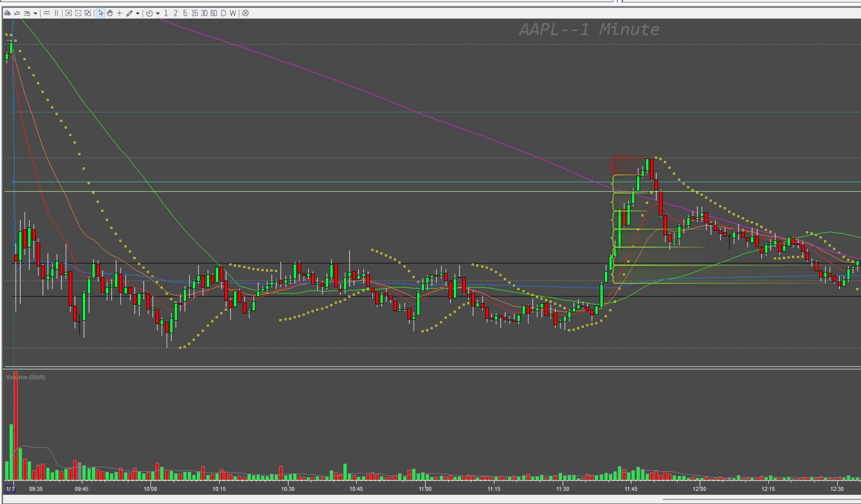Viewport: 861px width, 504px height.
Task: Expand the drawing tools dropdown arrow
Action: pos(138,14)
